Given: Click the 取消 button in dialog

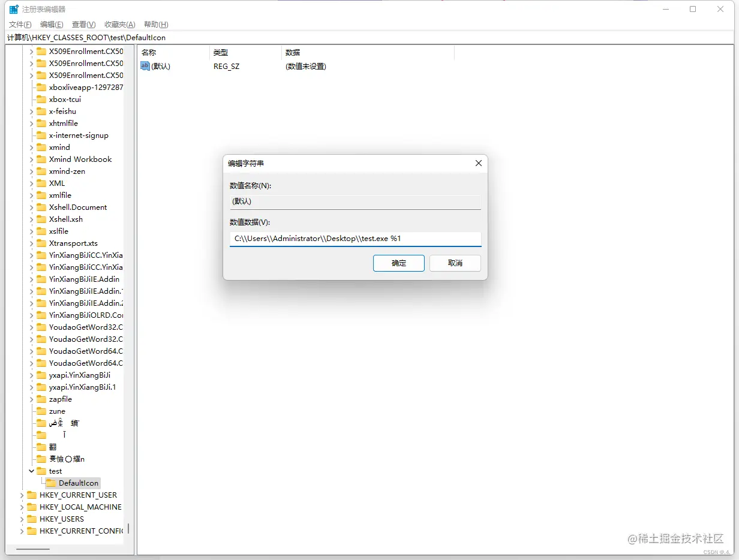Looking at the screenshot, I should click(455, 263).
